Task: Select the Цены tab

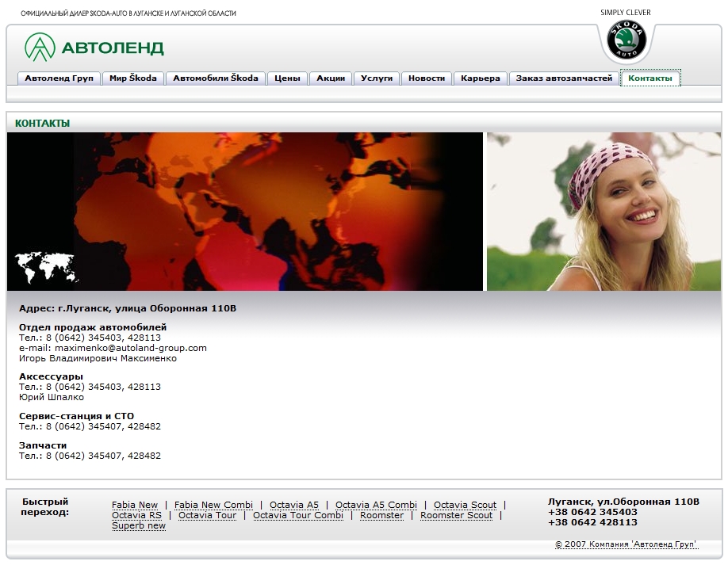Action: click(287, 78)
